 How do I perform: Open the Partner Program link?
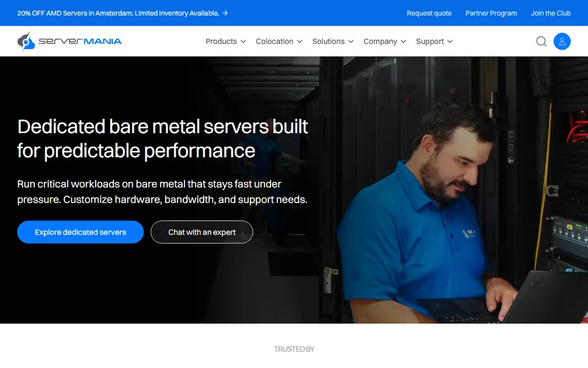tap(491, 13)
